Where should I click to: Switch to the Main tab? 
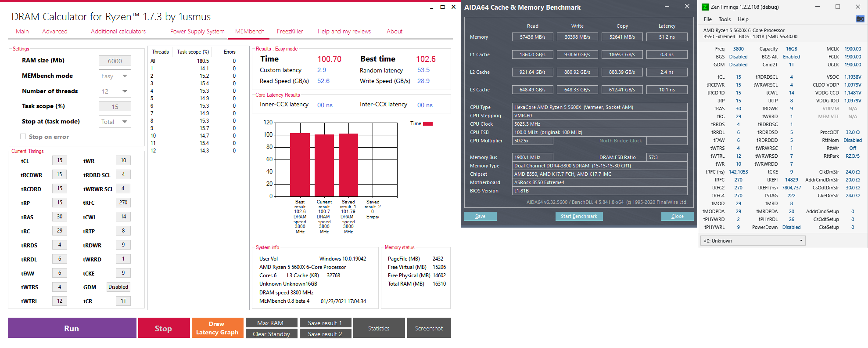point(22,32)
